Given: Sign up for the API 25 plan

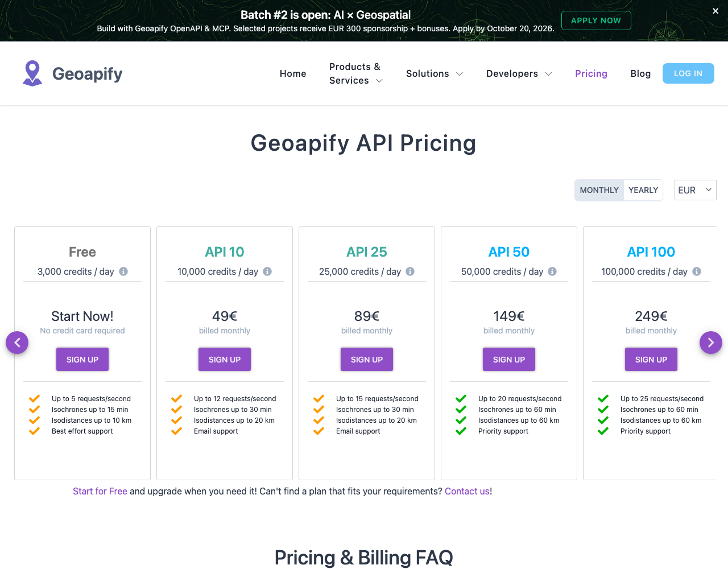Looking at the screenshot, I should click(367, 360).
